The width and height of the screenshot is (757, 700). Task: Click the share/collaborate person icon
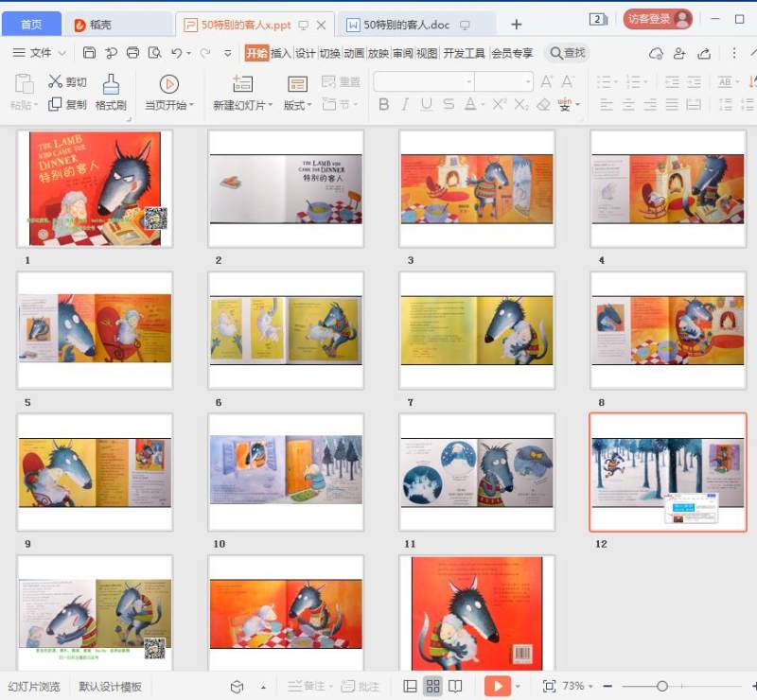[679, 53]
